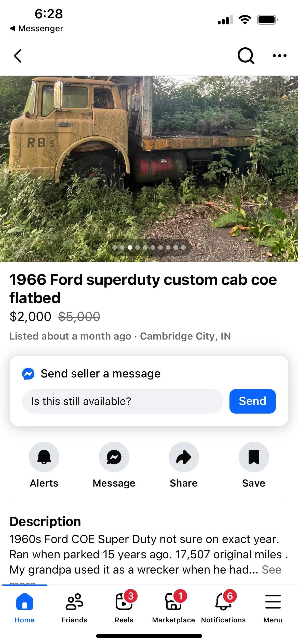Open the search magnifier icon

tap(246, 56)
